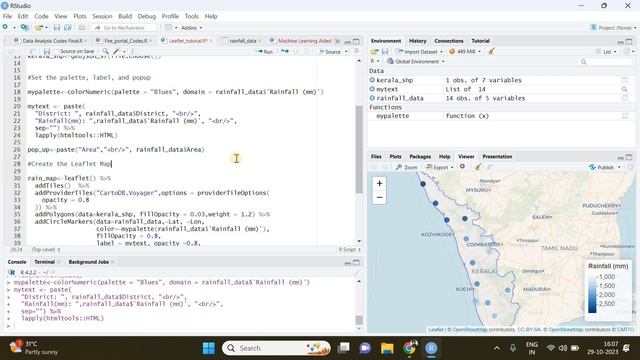Click the Load workspace icon in Environment pane
Image resolution: width=640 pixels, height=360 pixels.
click(374, 51)
